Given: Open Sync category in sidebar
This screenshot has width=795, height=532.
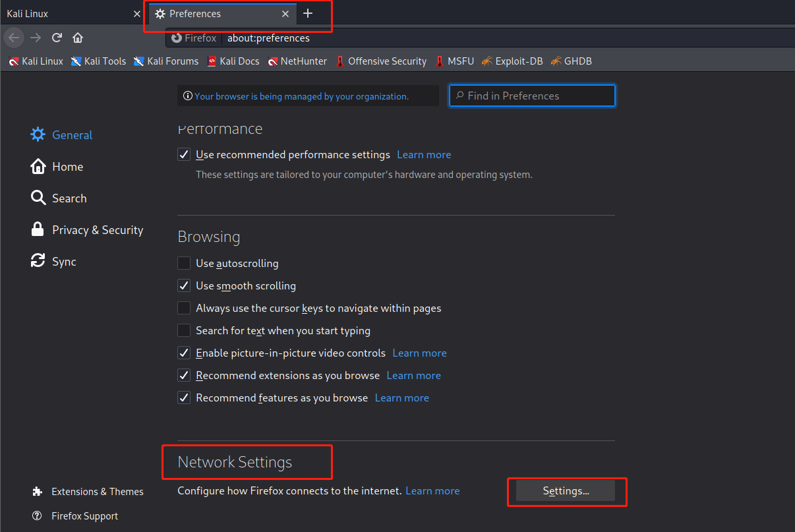Looking at the screenshot, I should (x=53, y=262).
